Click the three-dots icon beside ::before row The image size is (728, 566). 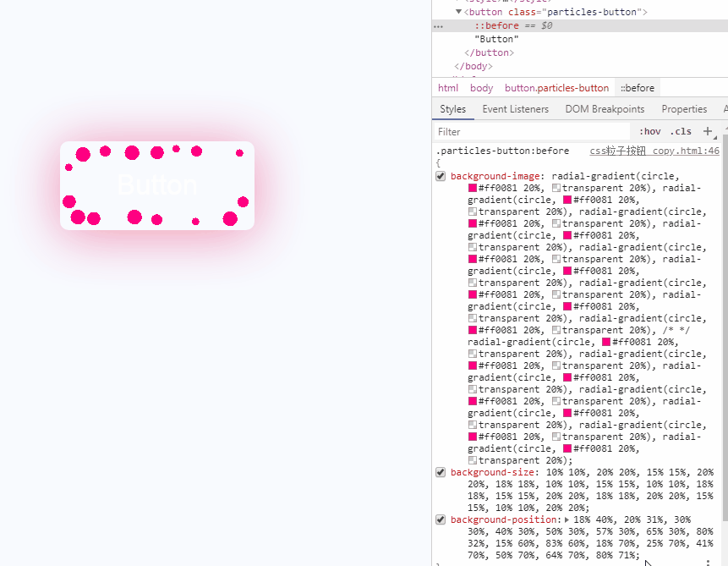click(x=438, y=26)
